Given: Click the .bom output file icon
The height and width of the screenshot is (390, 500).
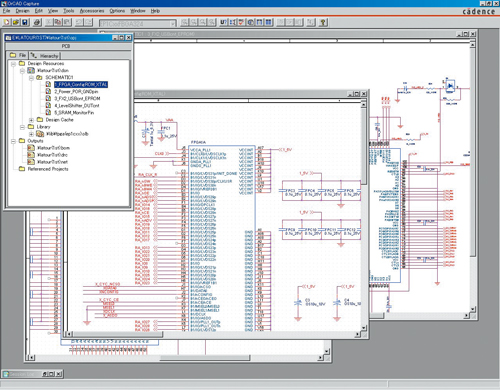Looking at the screenshot, I should coord(31,148).
